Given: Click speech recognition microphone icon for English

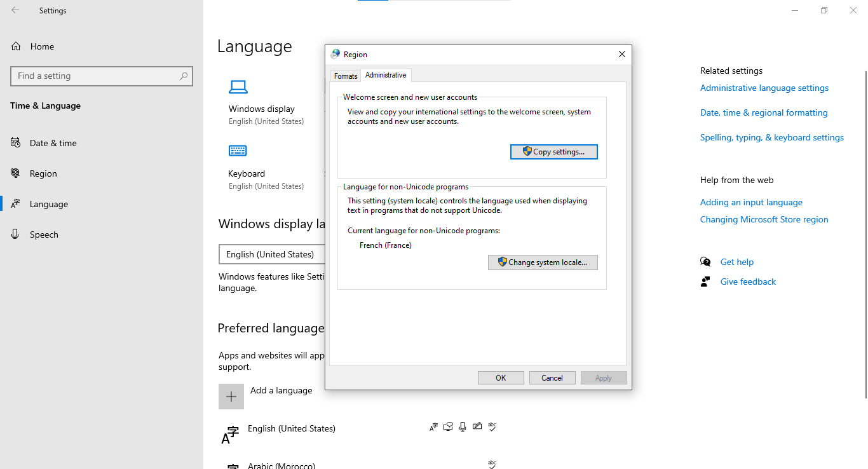Looking at the screenshot, I should (x=463, y=427).
